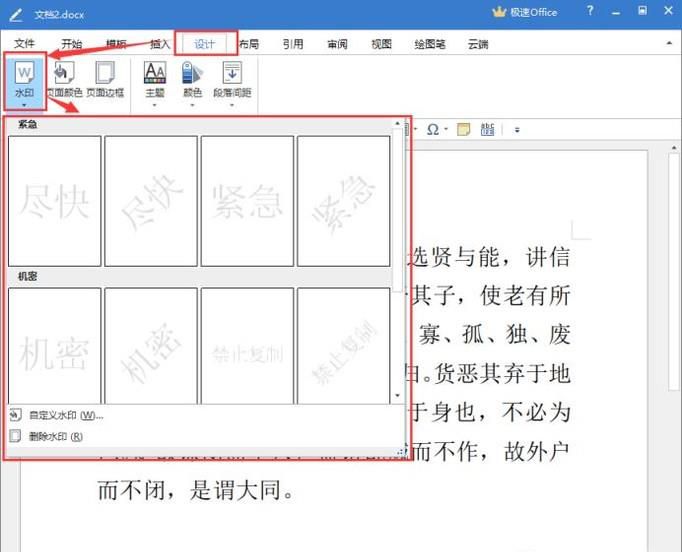The height and width of the screenshot is (552, 682).
Task: Expand the 颜色 dropdown arrow
Action: pos(192,105)
